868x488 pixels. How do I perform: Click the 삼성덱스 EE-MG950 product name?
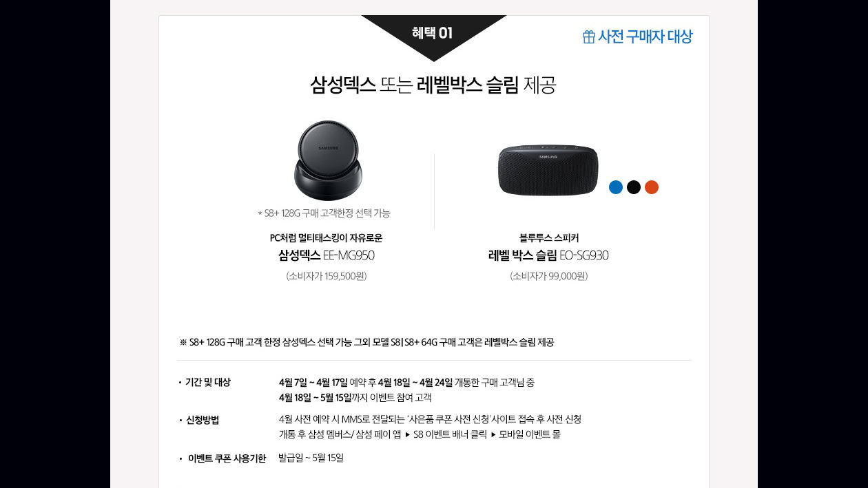(x=326, y=256)
